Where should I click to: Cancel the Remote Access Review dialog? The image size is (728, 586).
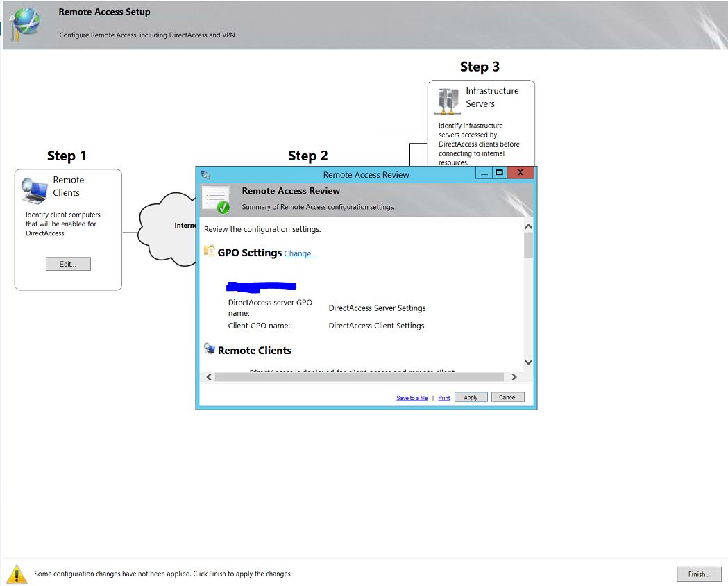(x=507, y=397)
